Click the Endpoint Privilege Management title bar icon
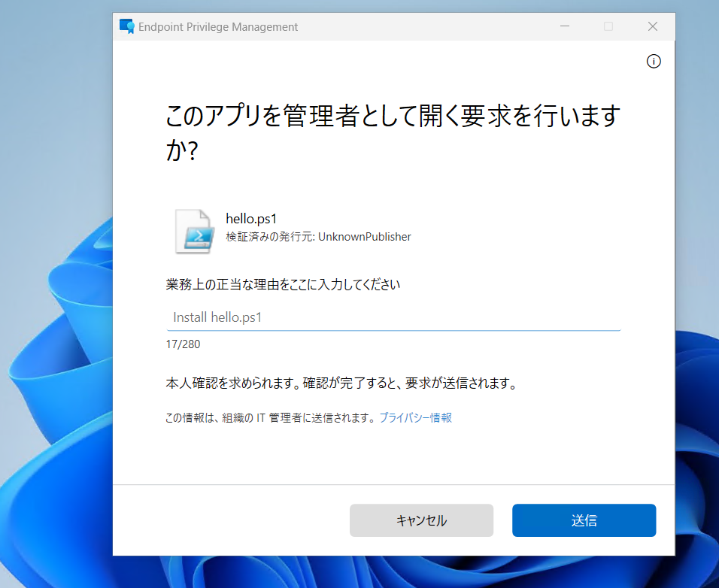This screenshot has width=719, height=588. click(x=127, y=26)
